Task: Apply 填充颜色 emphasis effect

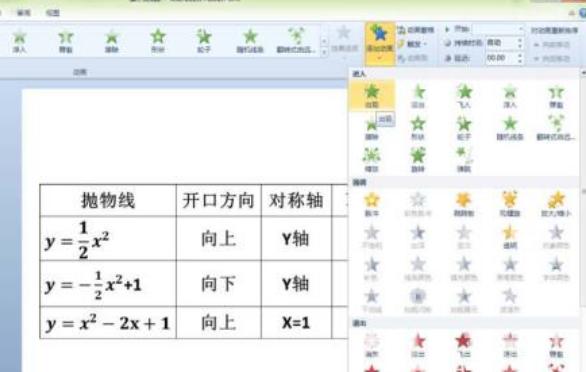Action: pos(464,269)
